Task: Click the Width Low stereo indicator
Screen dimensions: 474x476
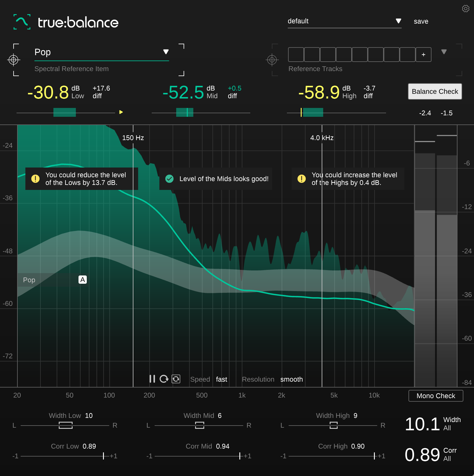Action: tap(66, 425)
